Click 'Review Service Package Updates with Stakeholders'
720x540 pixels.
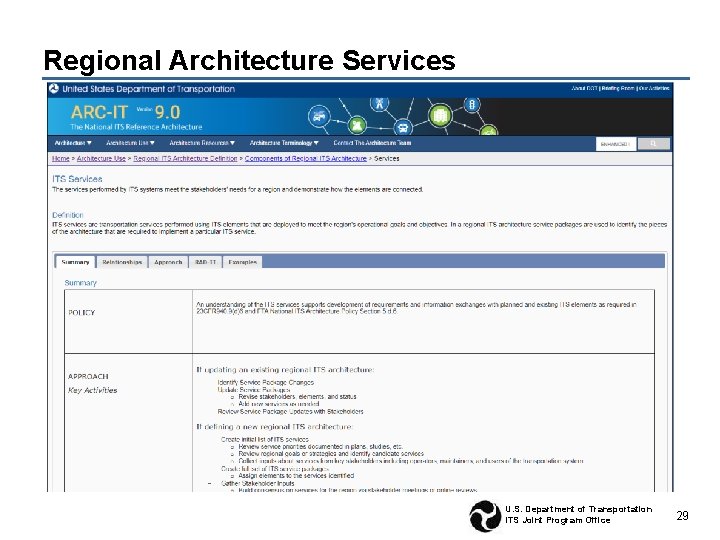(290, 411)
